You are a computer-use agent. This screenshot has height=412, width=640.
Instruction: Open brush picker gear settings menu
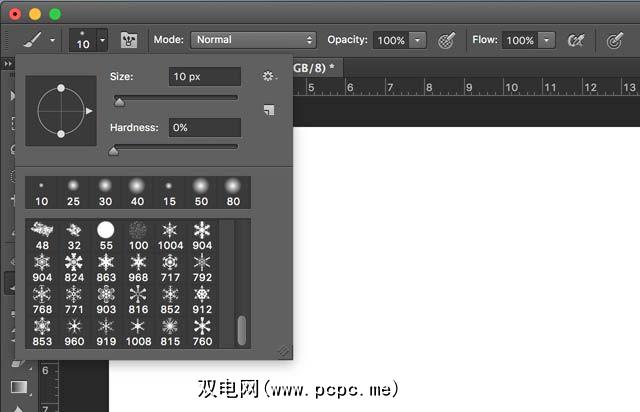[268, 76]
